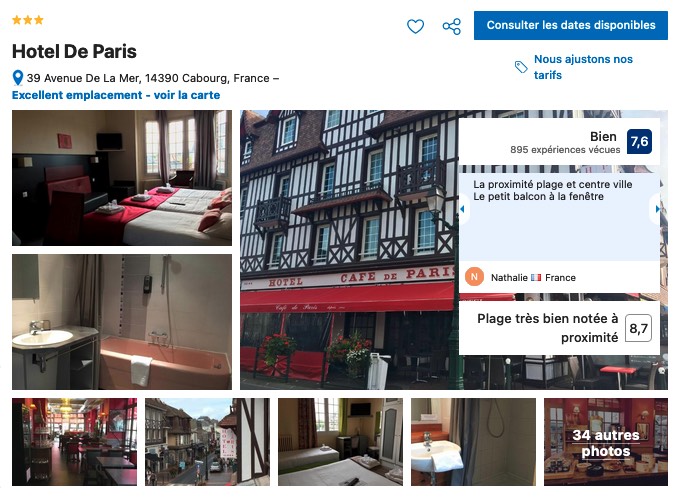680x497 pixels.
Task: Click the blue map pin icon
Action: (x=18, y=78)
